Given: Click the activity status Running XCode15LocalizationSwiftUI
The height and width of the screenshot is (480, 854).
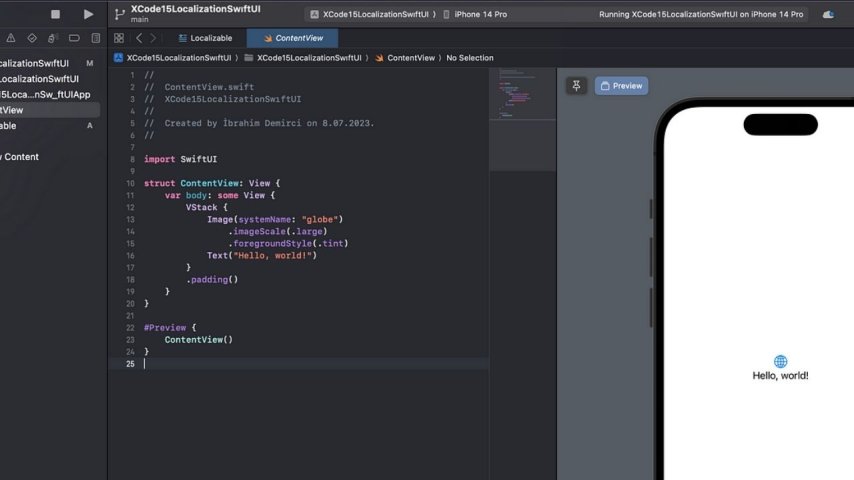Looking at the screenshot, I should (x=701, y=14).
